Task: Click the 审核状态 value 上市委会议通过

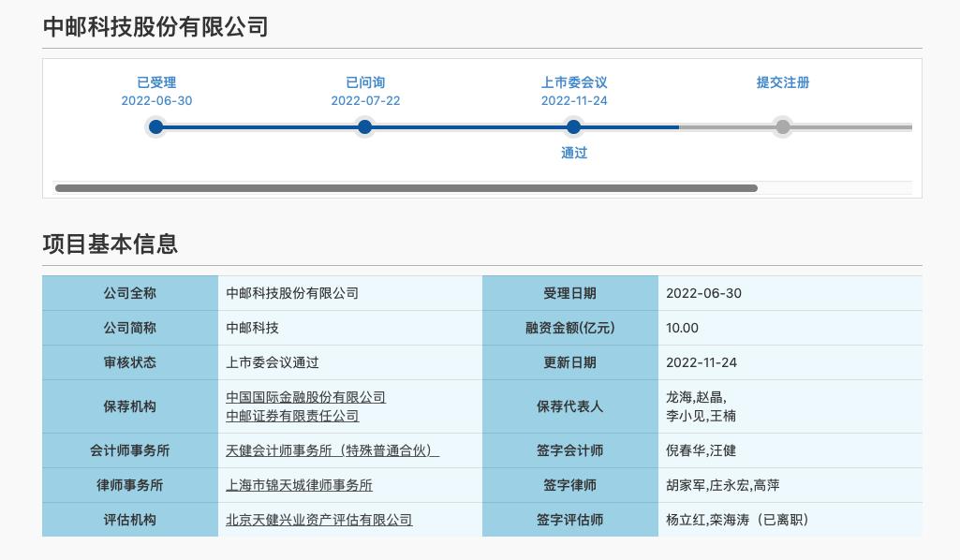Action: click(272, 362)
